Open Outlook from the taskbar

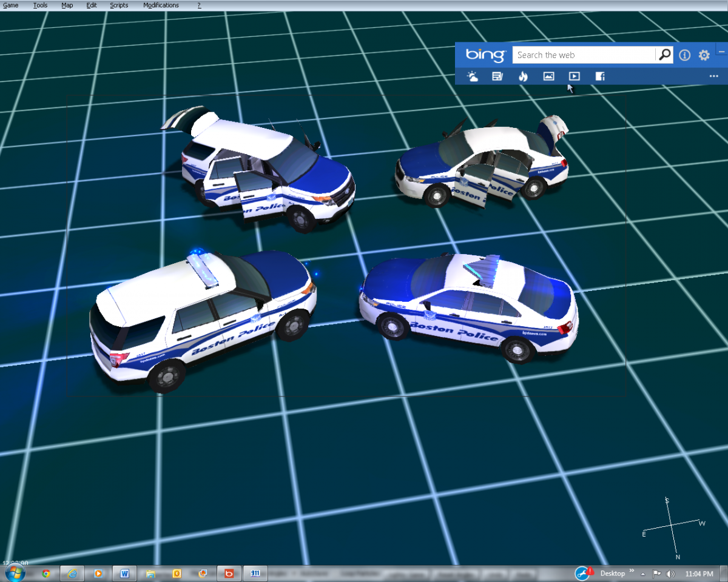[177, 573]
